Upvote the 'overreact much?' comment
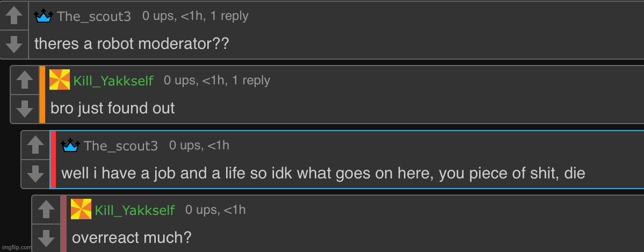644x252 pixels. click(x=46, y=210)
